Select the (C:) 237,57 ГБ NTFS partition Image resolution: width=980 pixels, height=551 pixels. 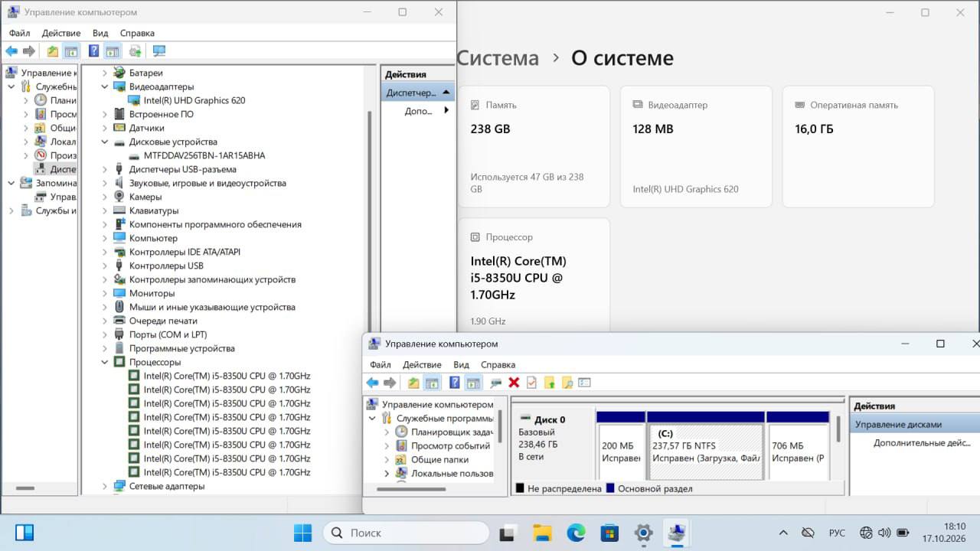tap(705, 452)
